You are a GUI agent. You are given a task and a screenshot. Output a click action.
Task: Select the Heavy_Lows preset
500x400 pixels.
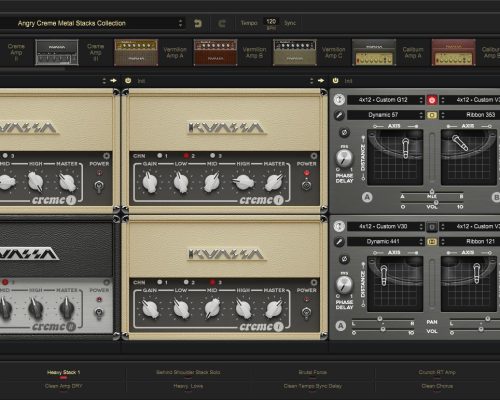[x=188, y=386]
